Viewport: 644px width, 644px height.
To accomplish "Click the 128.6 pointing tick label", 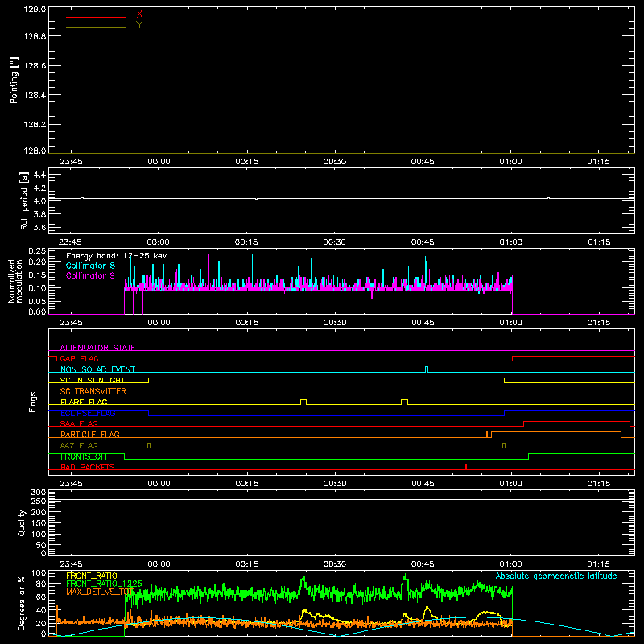I will point(35,66).
